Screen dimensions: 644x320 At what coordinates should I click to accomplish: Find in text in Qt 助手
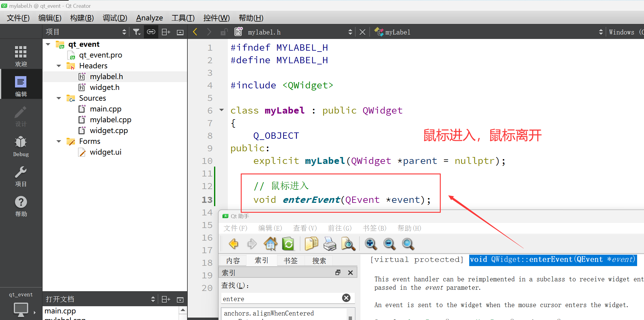coord(348,244)
